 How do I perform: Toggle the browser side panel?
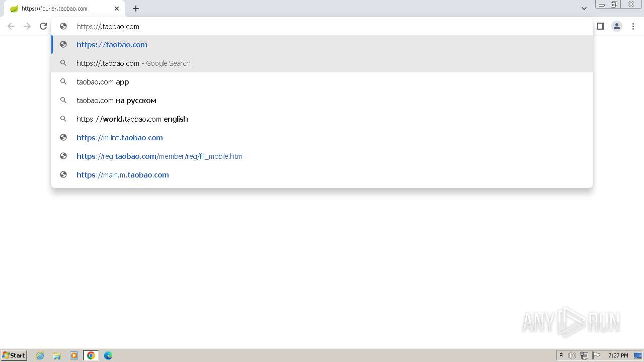tap(601, 26)
